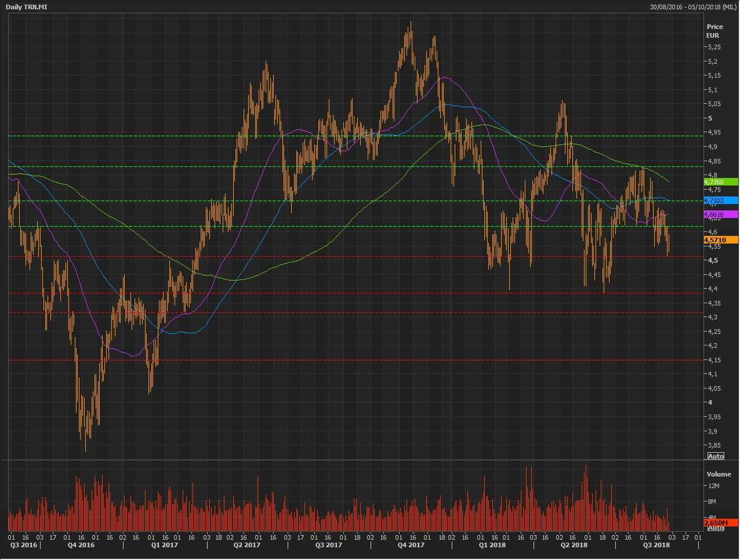740x560 pixels.
Task: Click the 'Q4 2017' time axis label
Action: (x=411, y=545)
